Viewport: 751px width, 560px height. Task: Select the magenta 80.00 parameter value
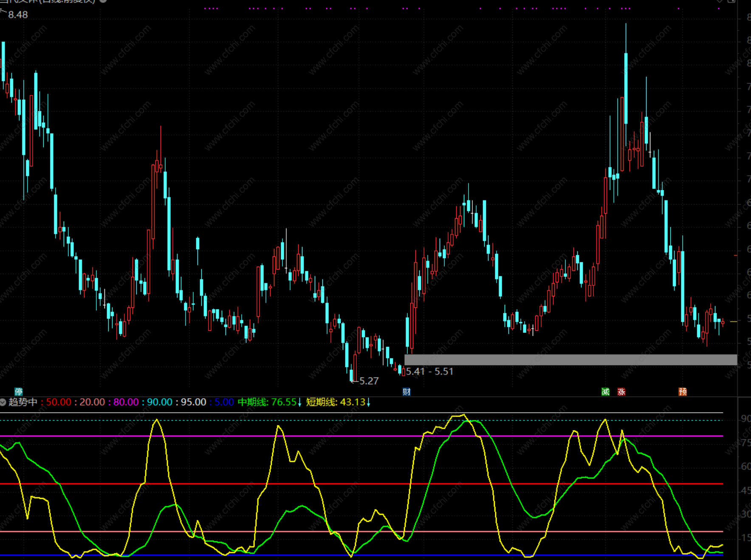(x=126, y=402)
